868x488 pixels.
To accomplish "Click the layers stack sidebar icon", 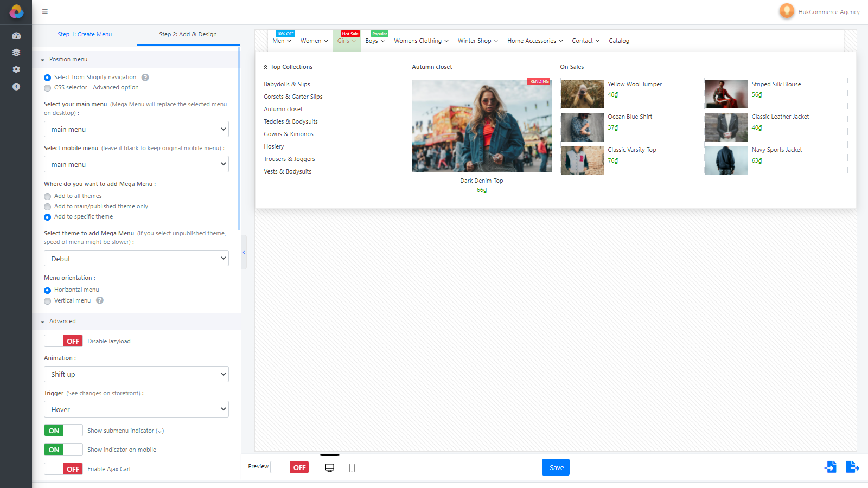I will [x=16, y=53].
